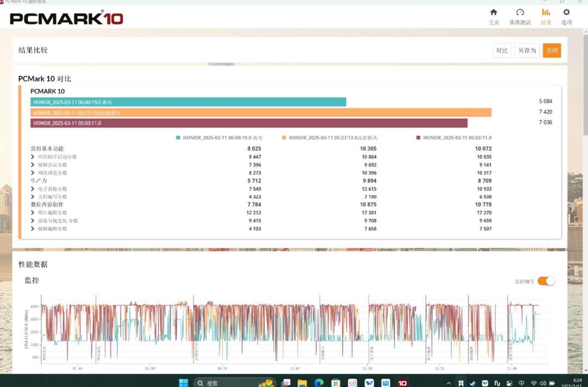Open the benchmark tests gauge icon
This screenshot has width=588, height=387.
point(520,13)
